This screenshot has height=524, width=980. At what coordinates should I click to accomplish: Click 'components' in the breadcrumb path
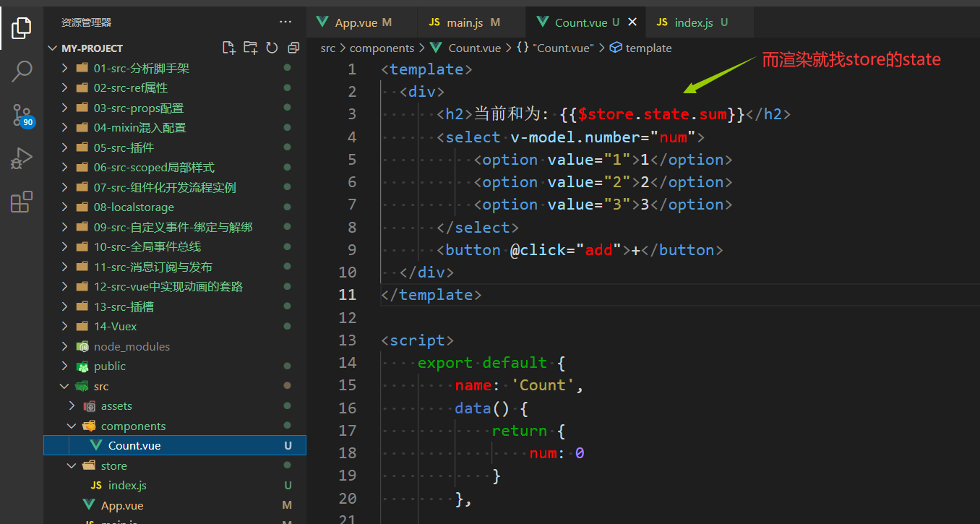(x=382, y=48)
